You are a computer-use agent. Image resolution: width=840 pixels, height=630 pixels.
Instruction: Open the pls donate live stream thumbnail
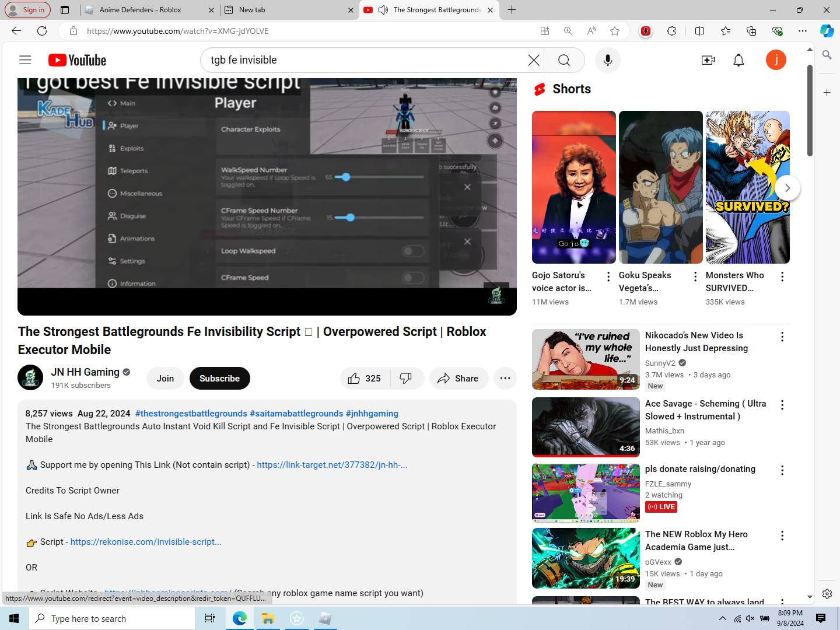(586, 493)
